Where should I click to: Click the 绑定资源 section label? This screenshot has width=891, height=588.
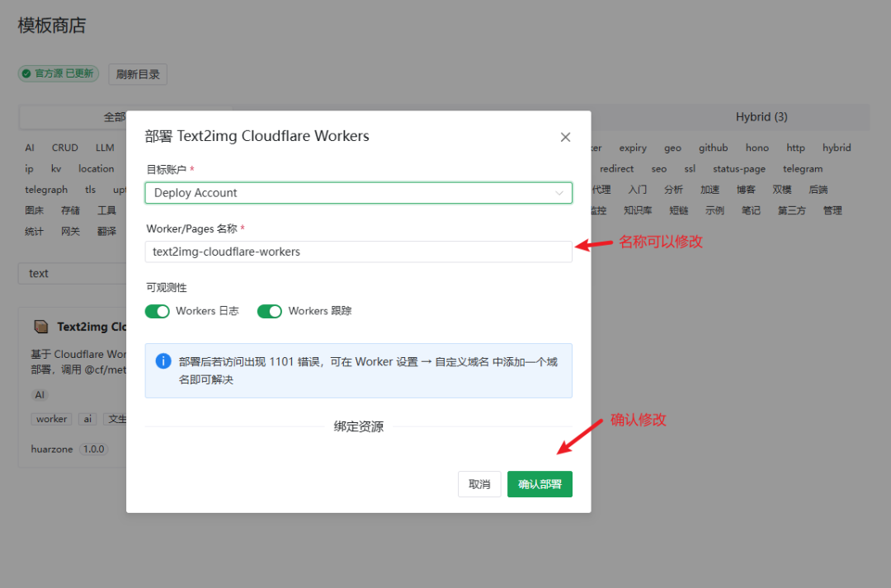pyautogui.click(x=359, y=426)
